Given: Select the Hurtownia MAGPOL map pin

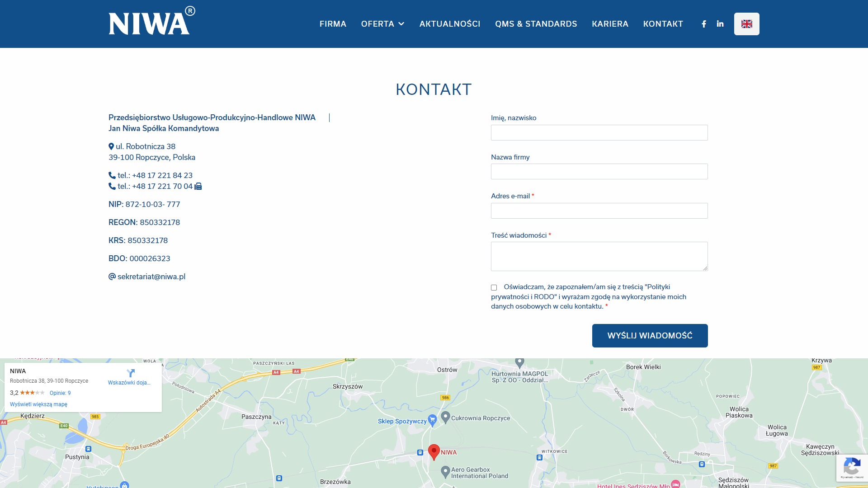Looking at the screenshot, I should tap(520, 363).
